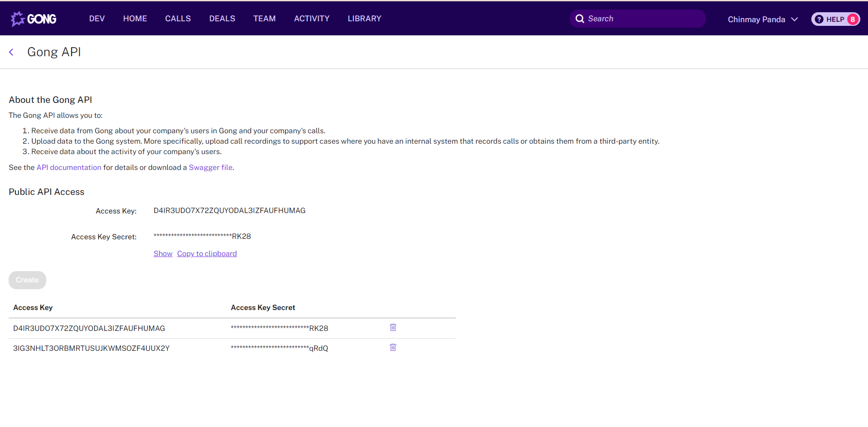The image size is (868, 427).
Task: Click the search magnifier icon
Action: tap(580, 19)
